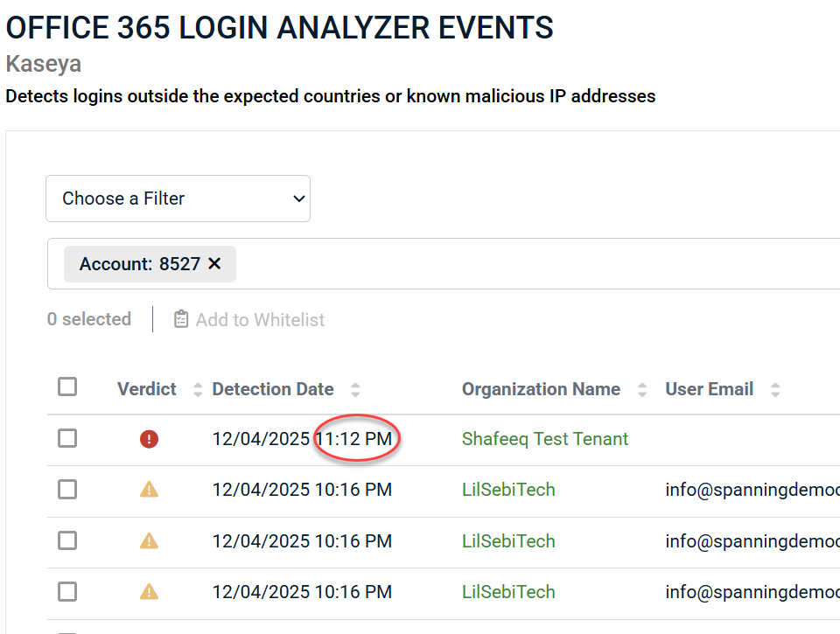Check the Shafeeq Test Tenant row checkbox
The height and width of the screenshot is (634, 840).
pyautogui.click(x=67, y=438)
